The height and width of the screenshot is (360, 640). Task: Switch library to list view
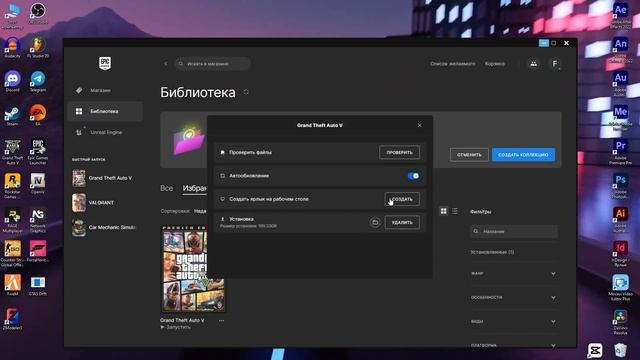click(x=455, y=211)
